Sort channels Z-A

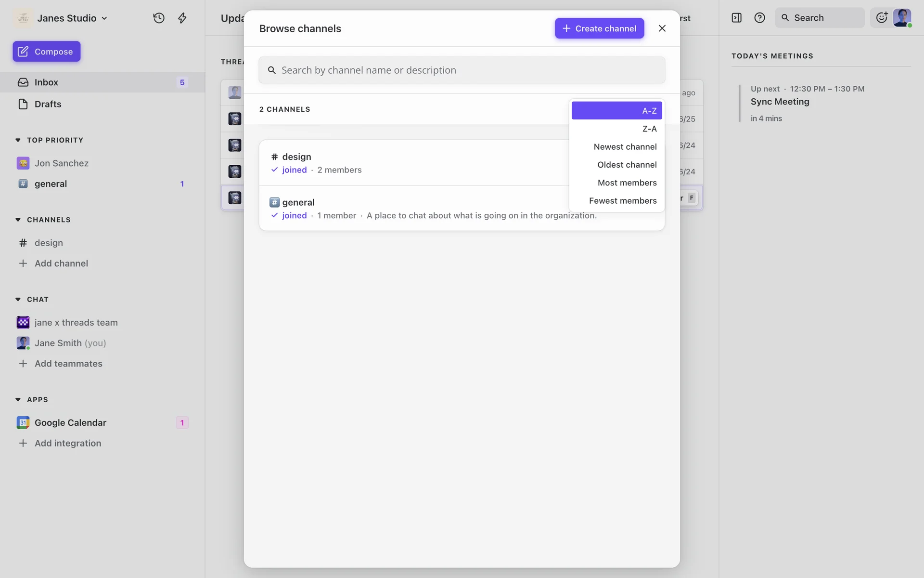(x=649, y=129)
